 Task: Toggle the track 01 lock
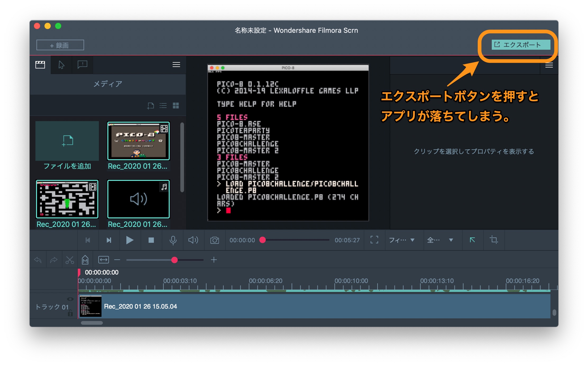coord(70,313)
